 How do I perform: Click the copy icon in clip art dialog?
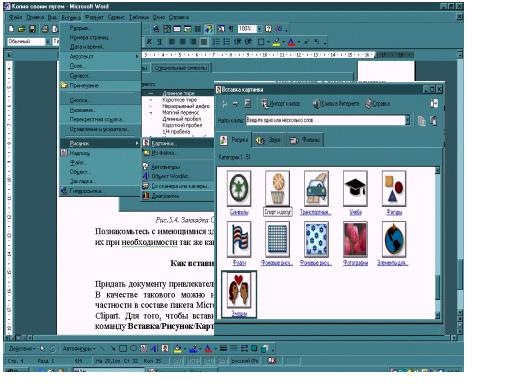tap(422, 121)
